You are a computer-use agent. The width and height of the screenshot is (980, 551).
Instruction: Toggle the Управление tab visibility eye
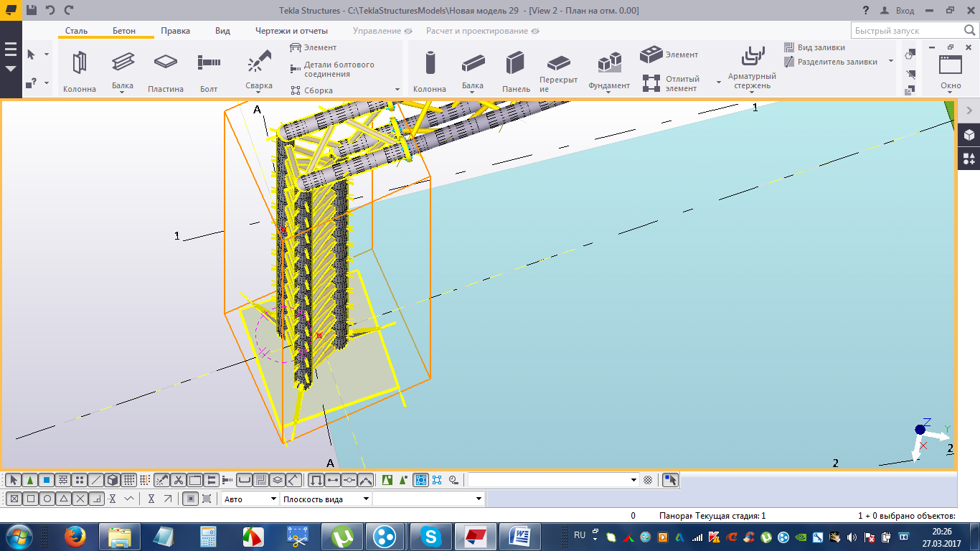408,32
